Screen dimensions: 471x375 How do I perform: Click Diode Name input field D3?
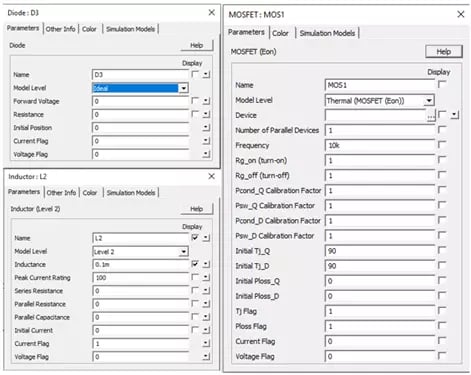coord(140,75)
